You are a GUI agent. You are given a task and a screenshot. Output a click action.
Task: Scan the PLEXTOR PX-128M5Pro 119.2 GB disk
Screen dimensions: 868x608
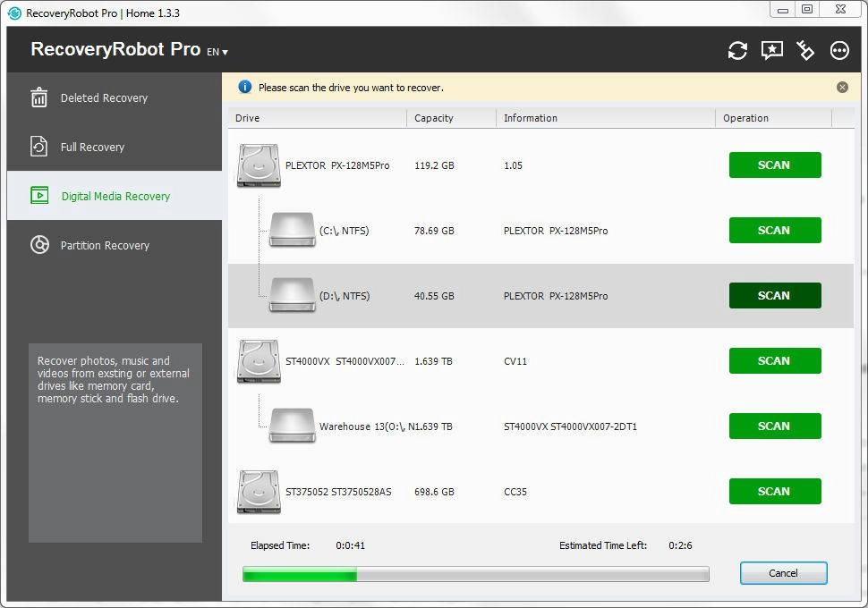point(774,165)
